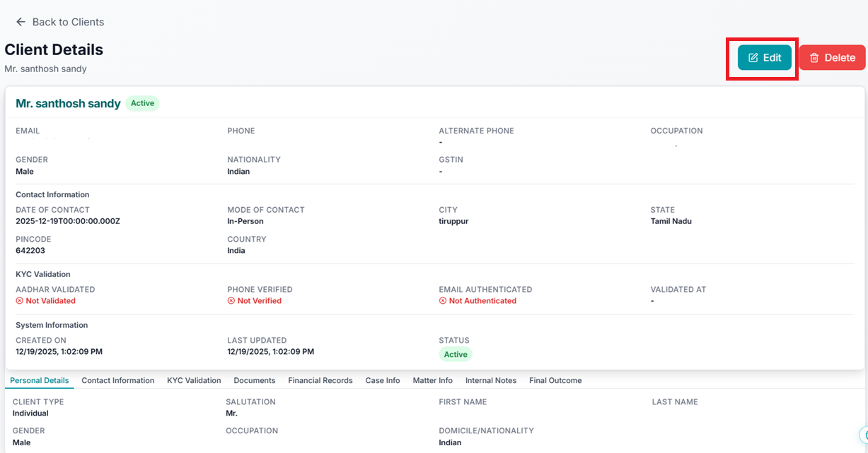The height and width of the screenshot is (453, 868).
Task: Select the Final Outcome tab
Action: (x=555, y=380)
